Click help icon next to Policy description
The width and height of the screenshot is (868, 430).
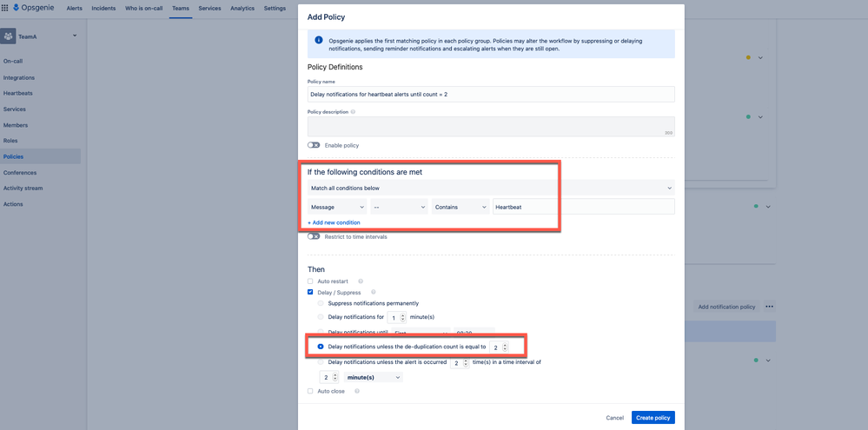coord(353,112)
